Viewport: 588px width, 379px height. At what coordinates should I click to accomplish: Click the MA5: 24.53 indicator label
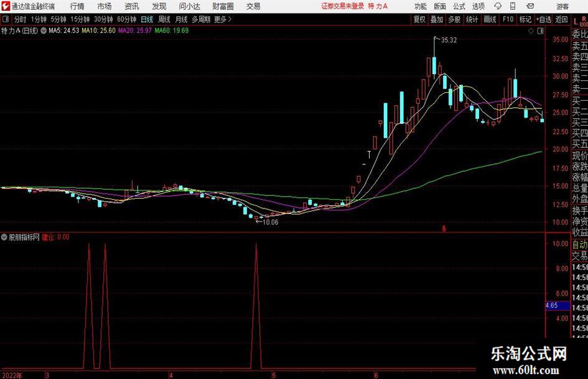[64, 30]
